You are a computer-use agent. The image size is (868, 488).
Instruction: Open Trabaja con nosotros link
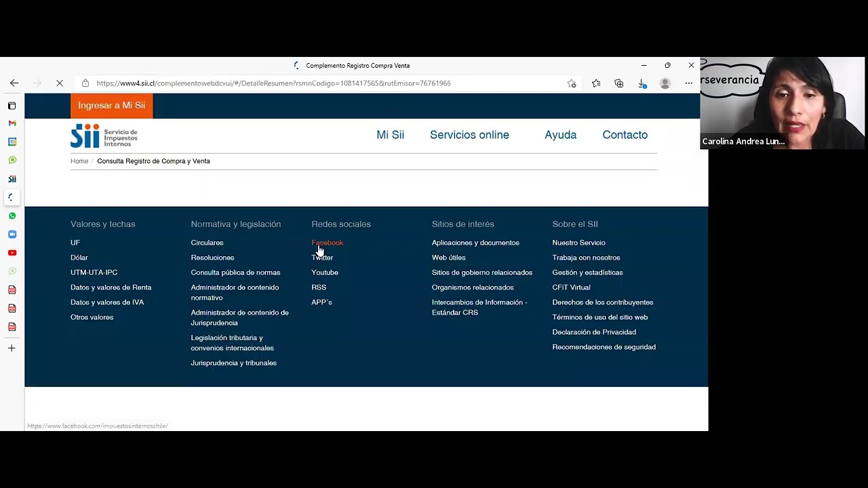point(586,258)
